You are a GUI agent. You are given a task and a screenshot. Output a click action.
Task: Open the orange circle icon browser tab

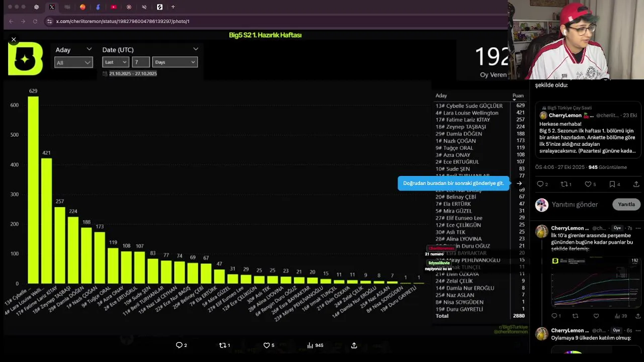click(83, 7)
